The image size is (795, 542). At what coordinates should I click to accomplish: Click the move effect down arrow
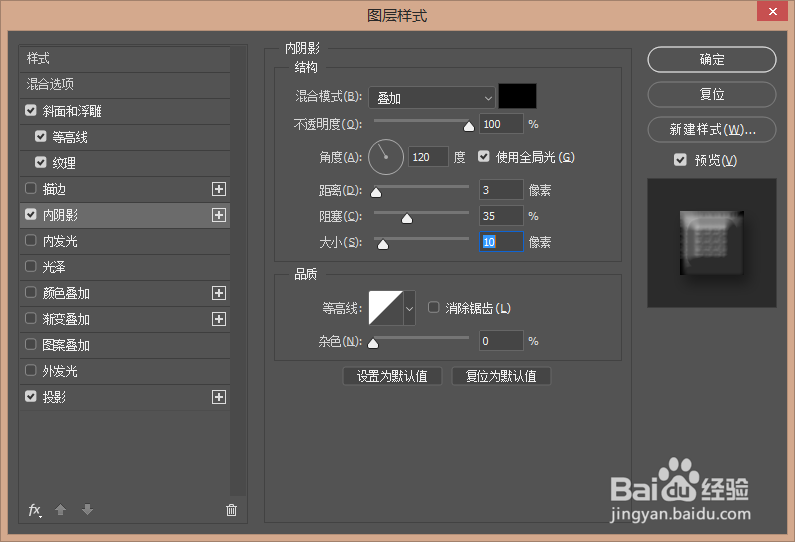coord(87,510)
